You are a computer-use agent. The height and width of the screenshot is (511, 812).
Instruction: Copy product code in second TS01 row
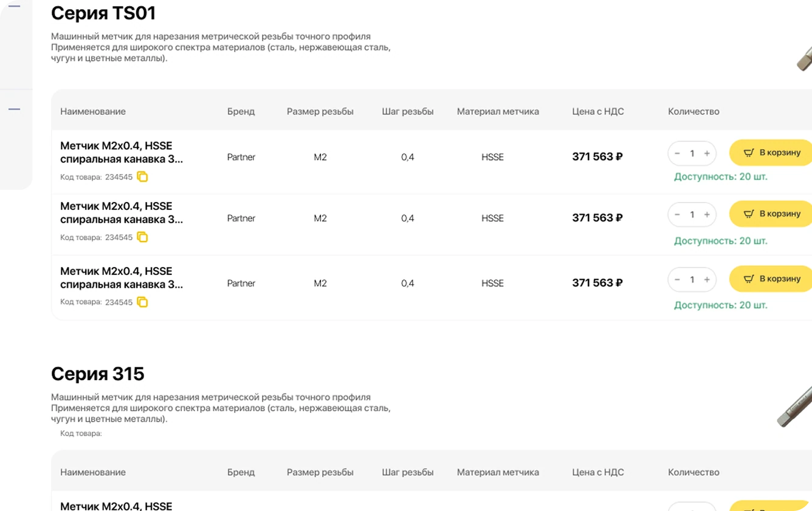[x=142, y=237]
